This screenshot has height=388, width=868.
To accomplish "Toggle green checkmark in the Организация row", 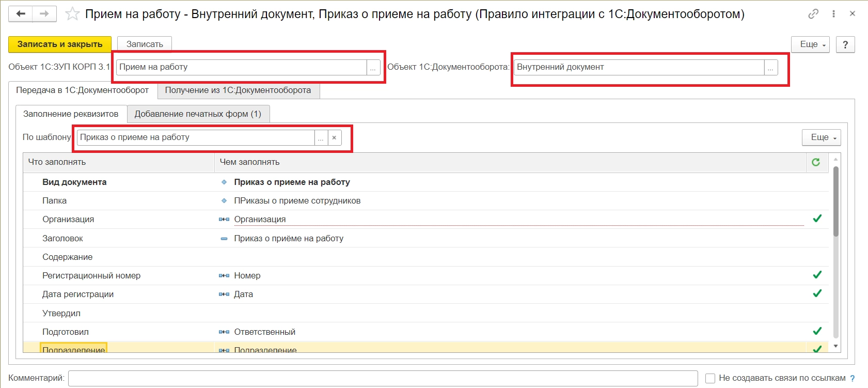I will (817, 219).
